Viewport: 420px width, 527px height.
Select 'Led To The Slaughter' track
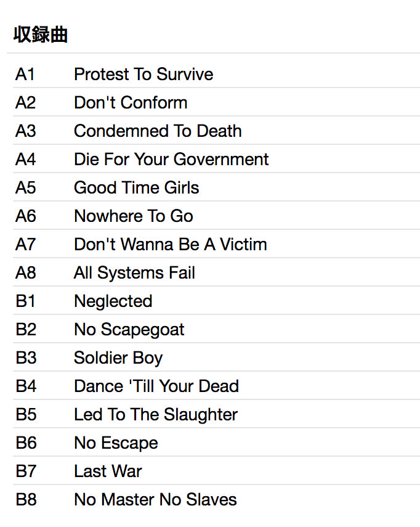(x=156, y=415)
